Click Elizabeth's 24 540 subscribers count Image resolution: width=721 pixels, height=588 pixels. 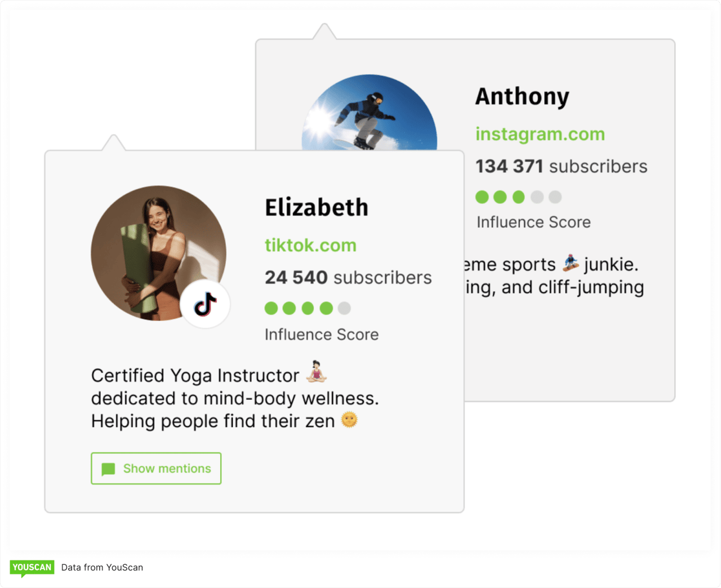348,278
